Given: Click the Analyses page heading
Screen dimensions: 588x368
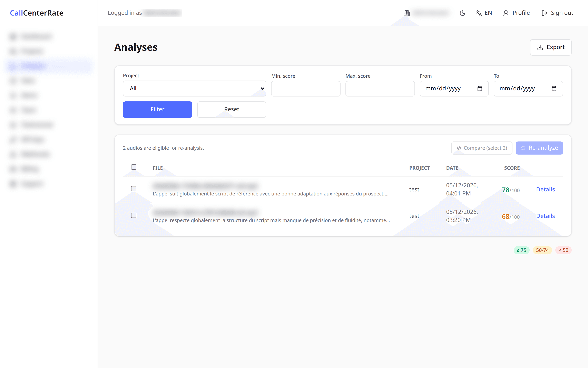Looking at the screenshot, I should click(x=136, y=47).
